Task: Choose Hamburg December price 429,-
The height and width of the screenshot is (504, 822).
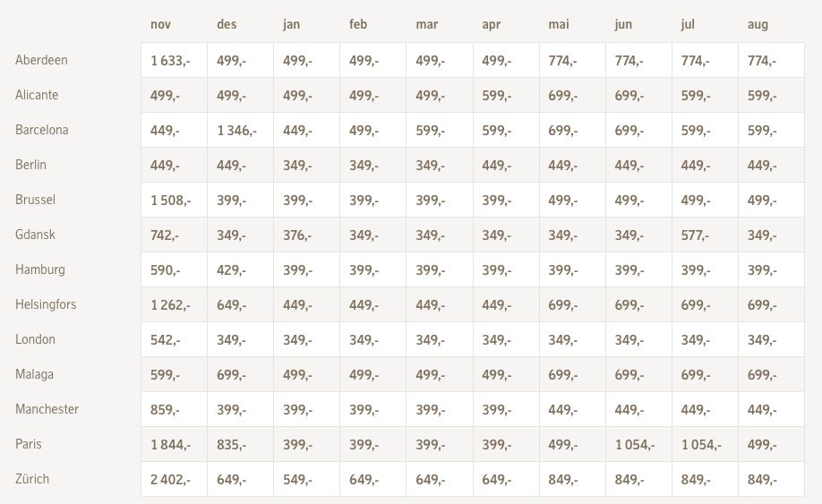Action: point(231,270)
